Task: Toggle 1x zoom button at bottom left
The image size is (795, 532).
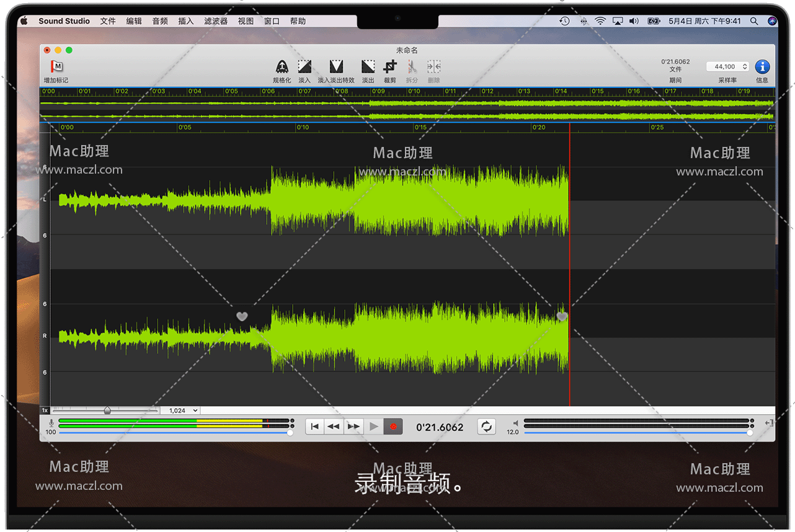Action: (45, 410)
